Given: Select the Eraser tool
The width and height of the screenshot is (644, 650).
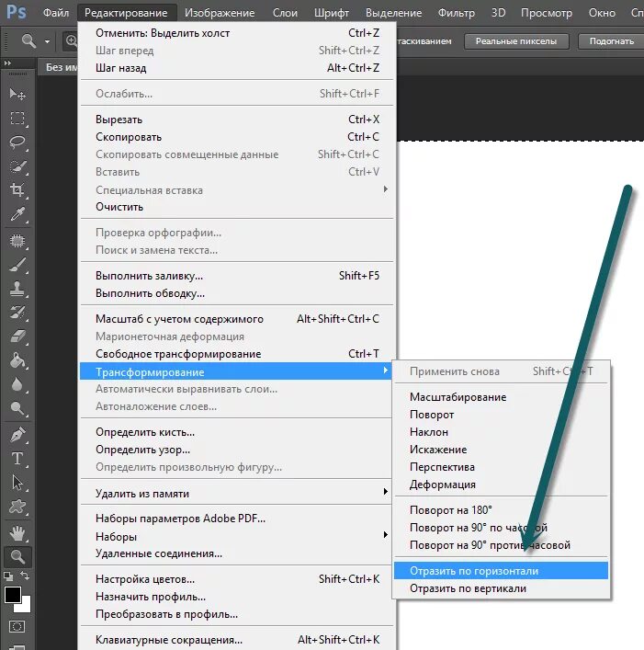Looking at the screenshot, I should [17, 336].
